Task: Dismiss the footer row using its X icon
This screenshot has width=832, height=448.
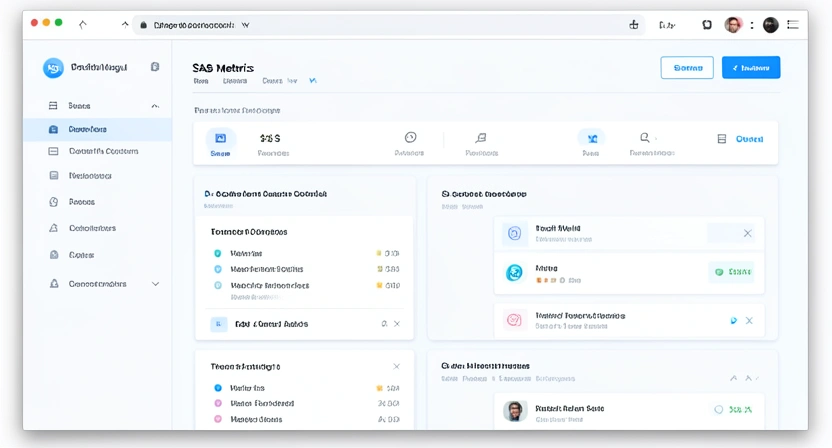Action: point(397,324)
